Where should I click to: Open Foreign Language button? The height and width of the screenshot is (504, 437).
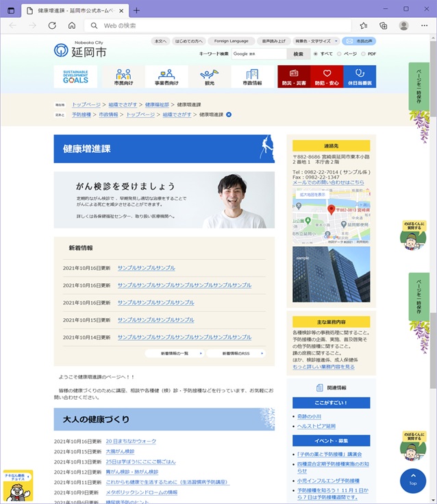coord(232,41)
